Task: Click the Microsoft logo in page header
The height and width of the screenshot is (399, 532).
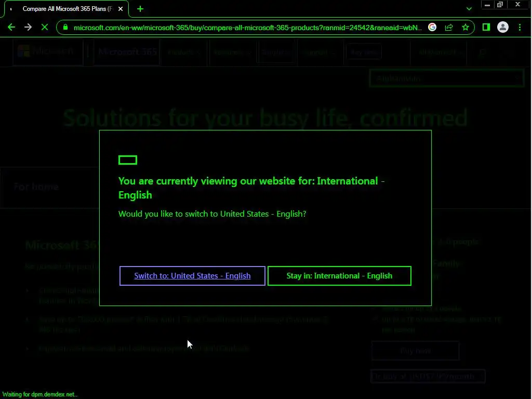Action: click(48, 51)
